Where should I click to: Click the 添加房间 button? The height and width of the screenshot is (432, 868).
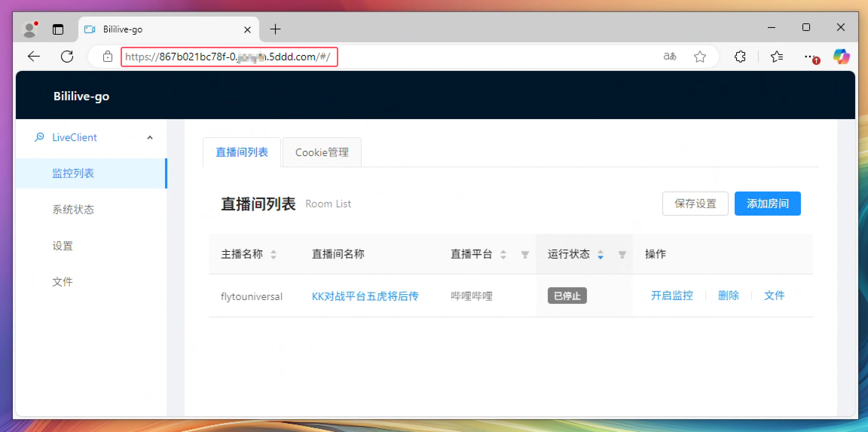[767, 204]
